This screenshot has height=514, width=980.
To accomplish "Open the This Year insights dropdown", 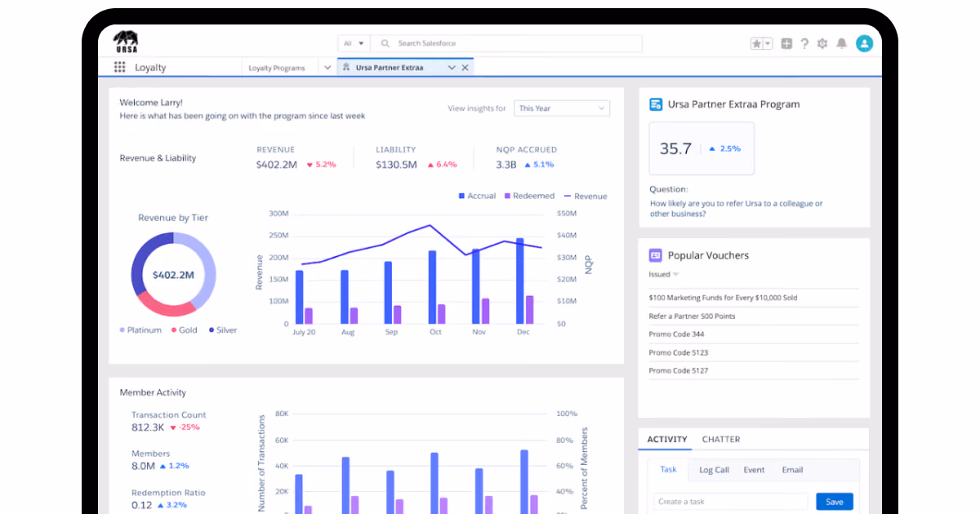I will (563, 108).
